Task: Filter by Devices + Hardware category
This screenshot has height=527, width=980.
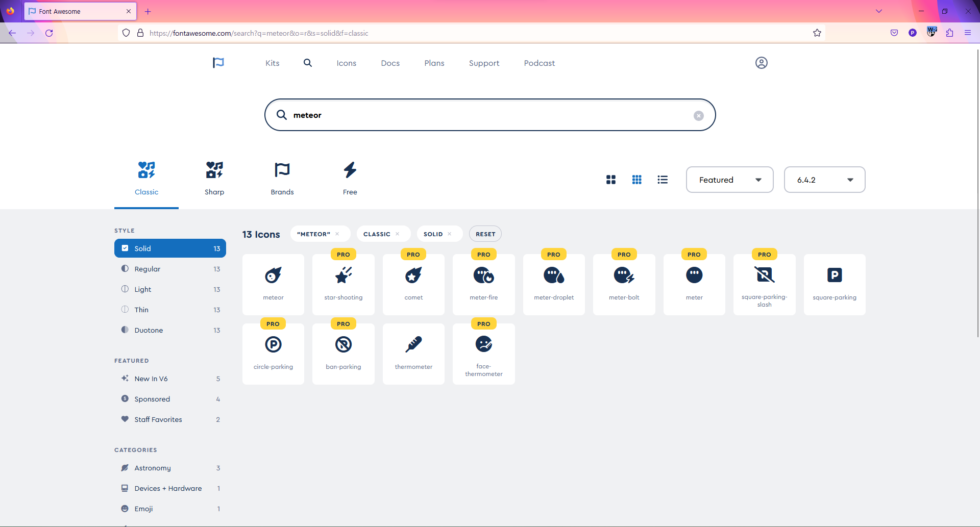Action: 170,488
